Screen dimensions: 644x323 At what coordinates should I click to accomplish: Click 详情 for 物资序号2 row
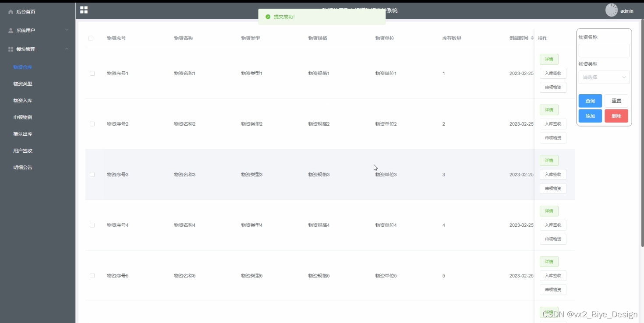(549, 110)
